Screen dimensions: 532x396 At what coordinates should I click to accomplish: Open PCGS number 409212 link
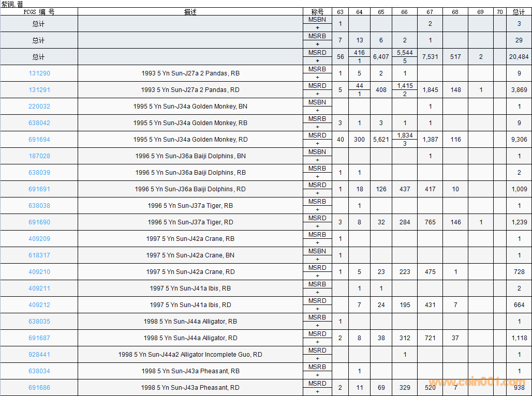click(x=39, y=305)
